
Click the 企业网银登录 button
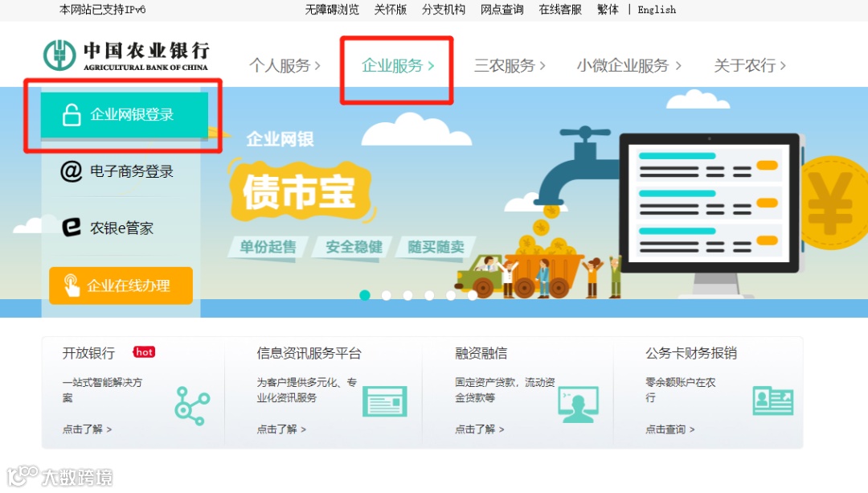point(124,115)
